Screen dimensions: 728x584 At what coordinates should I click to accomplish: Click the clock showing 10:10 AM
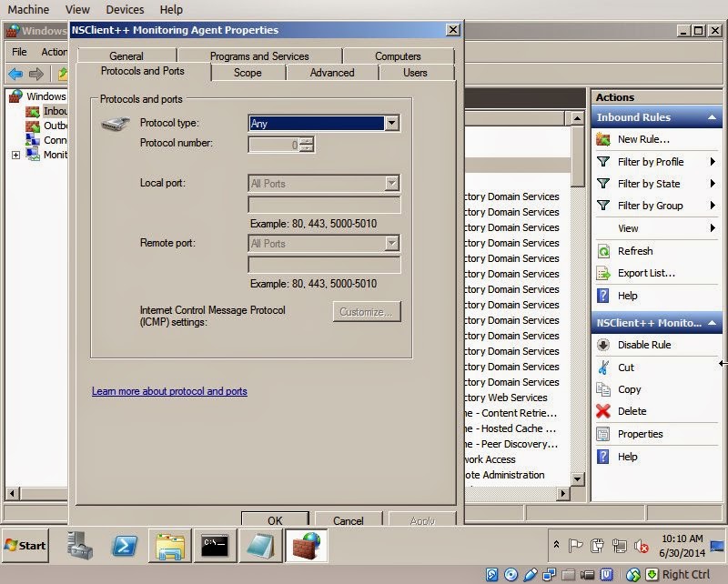click(682, 539)
